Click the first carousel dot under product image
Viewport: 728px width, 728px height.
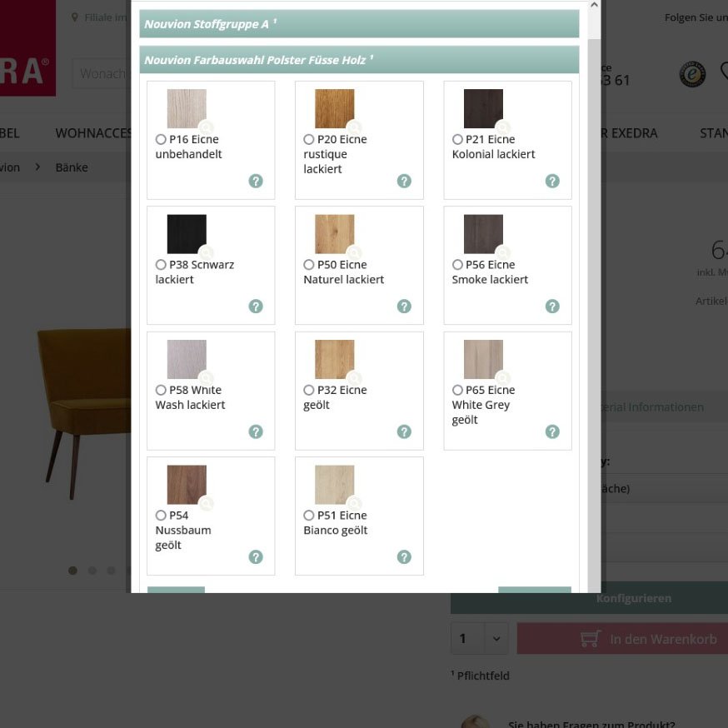point(72,571)
